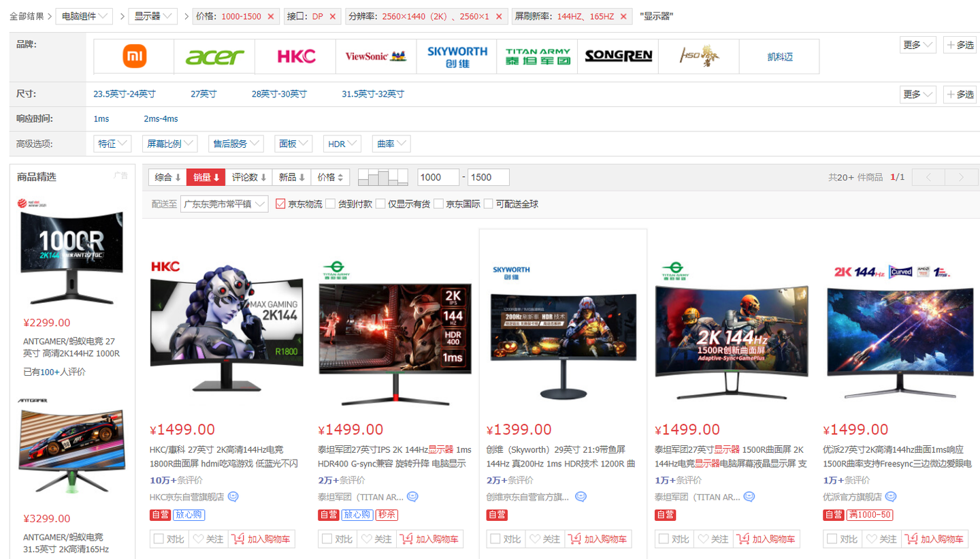Sort results by 销量
This screenshot has height=559, width=980.
[206, 178]
